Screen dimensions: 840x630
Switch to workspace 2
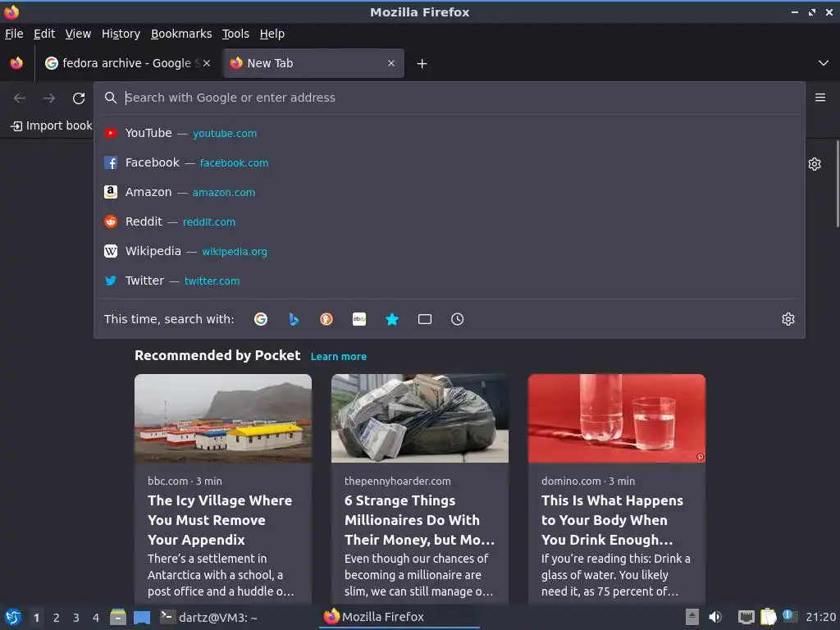(x=57, y=618)
